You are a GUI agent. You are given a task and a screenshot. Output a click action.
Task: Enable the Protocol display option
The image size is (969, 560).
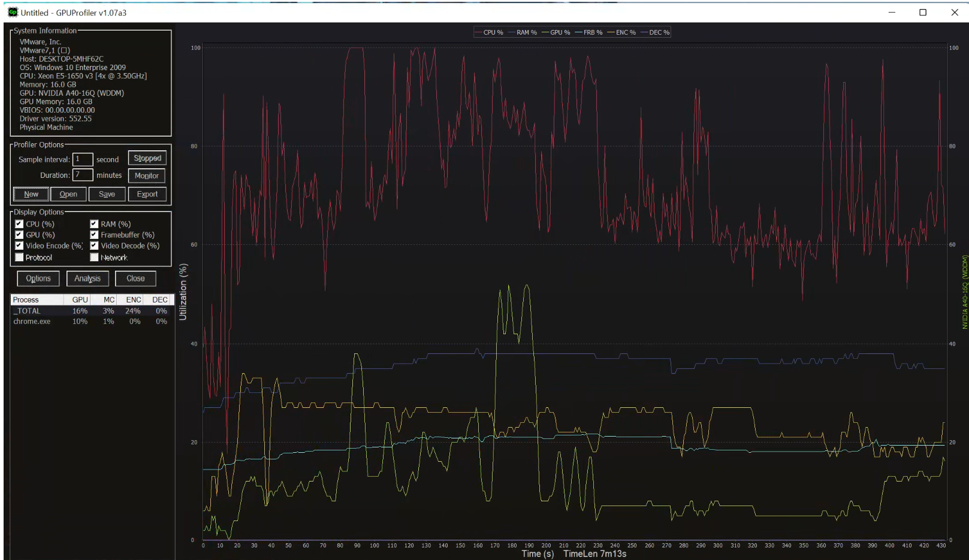coord(20,257)
